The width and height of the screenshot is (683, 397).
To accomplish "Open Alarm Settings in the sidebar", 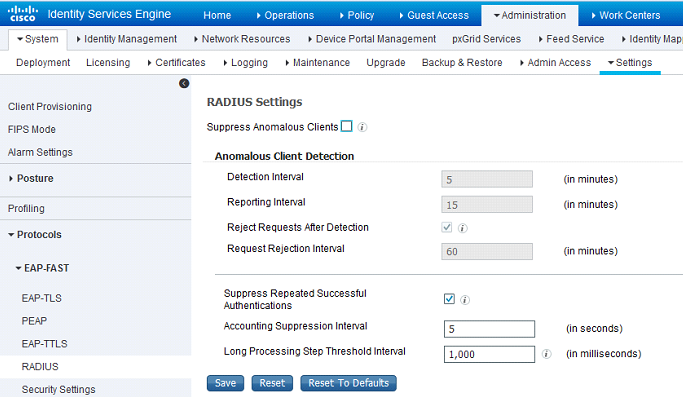I will [x=40, y=152].
